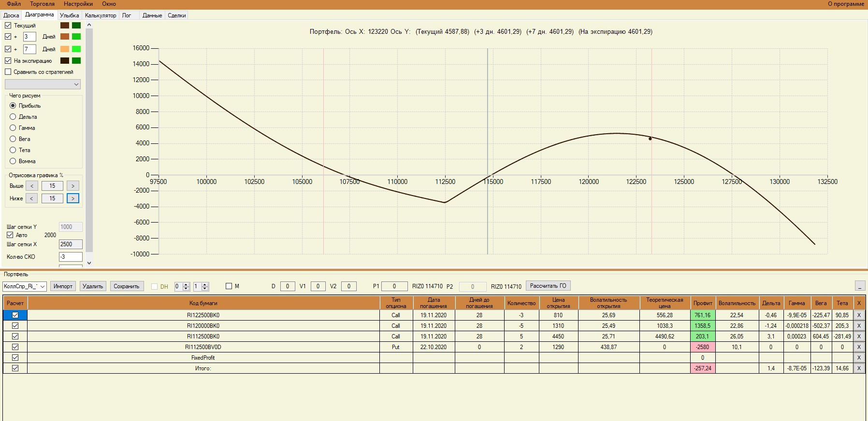Switch to the Доска tab
Screen dimensions: 868x421
tap(11, 15)
